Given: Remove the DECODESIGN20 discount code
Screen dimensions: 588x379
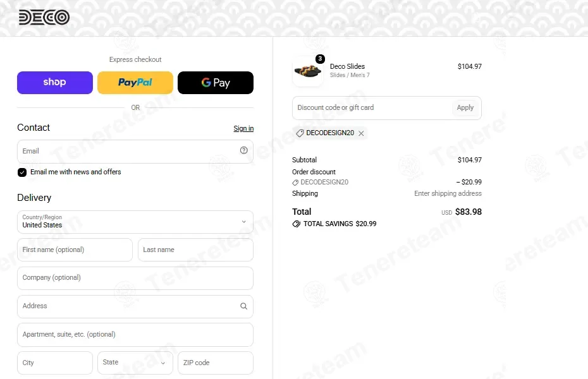Looking at the screenshot, I should click(x=361, y=133).
